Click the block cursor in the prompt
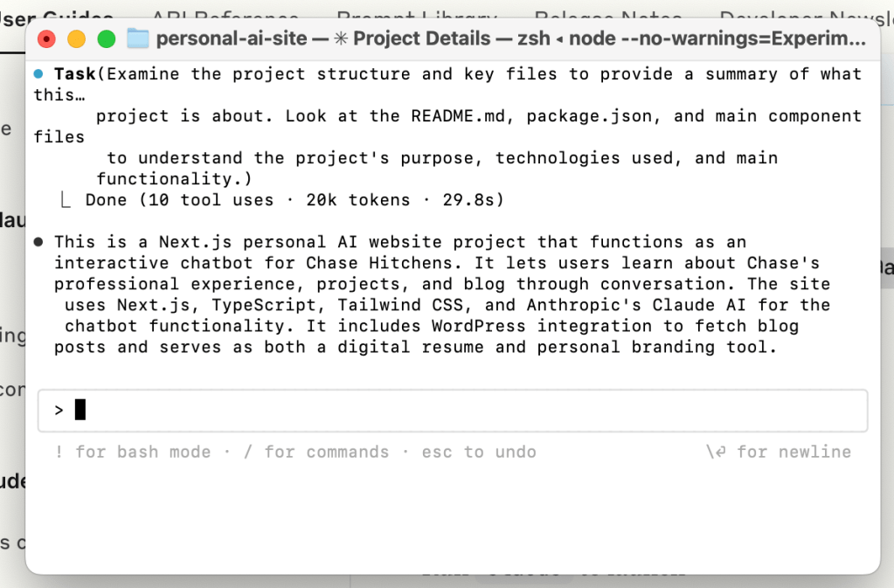Image resolution: width=894 pixels, height=588 pixels. 80,410
